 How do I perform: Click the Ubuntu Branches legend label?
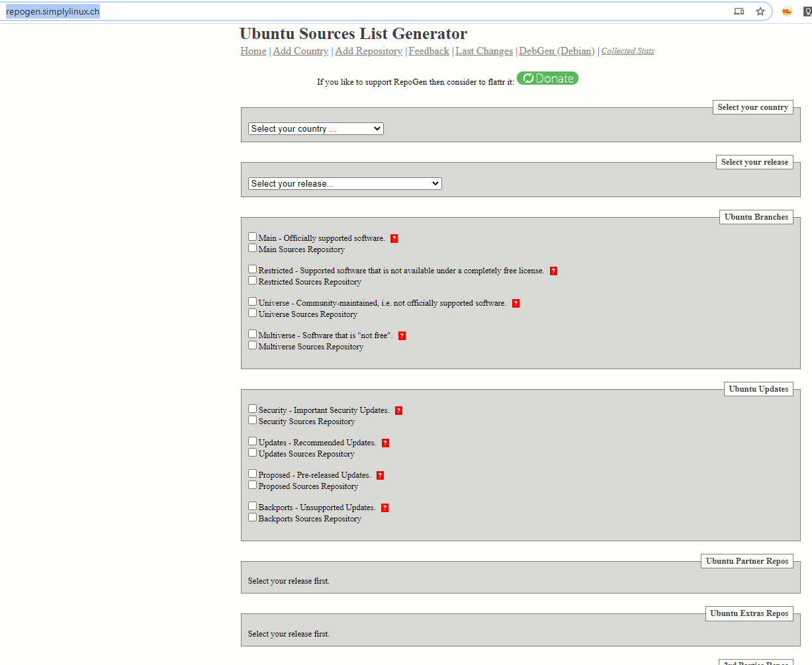(x=756, y=217)
